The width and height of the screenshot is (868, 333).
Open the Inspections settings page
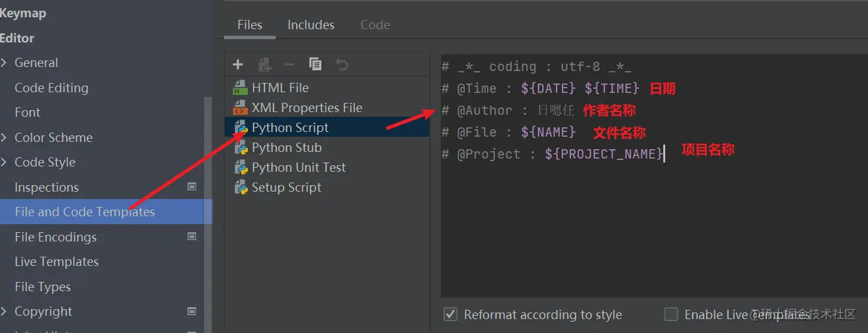coord(46,188)
